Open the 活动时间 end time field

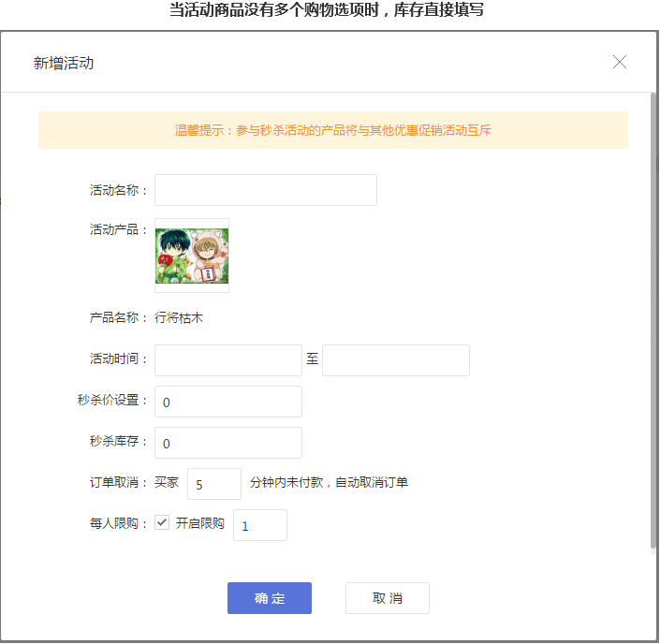395,360
